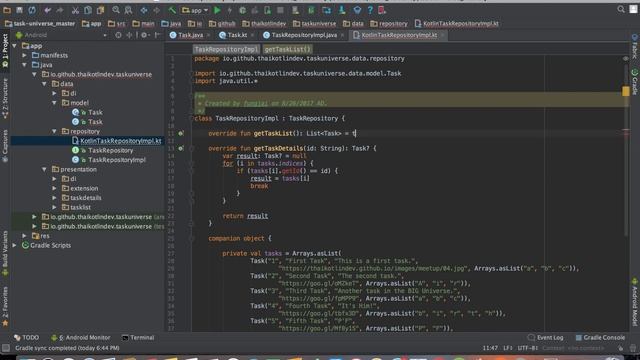640x360 pixels.
Task: Click Collapse All icon in Project panel
Action: [129, 35]
